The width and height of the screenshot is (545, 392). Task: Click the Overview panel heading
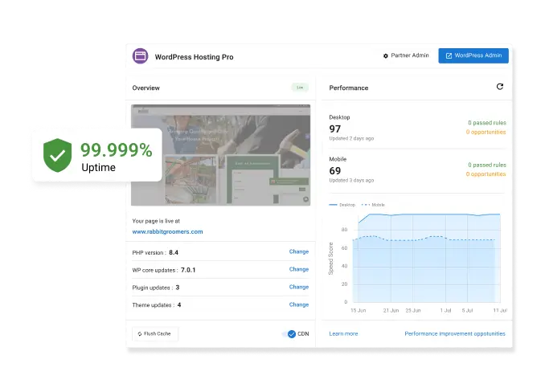coord(146,88)
